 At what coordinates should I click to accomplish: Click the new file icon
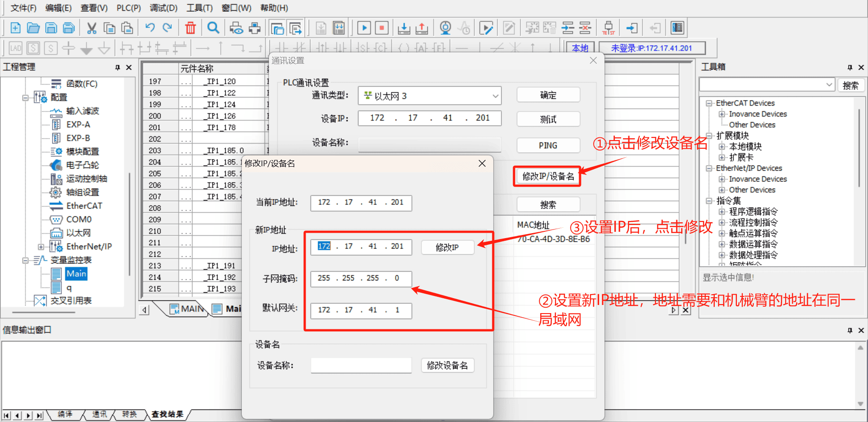coord(15,28)
